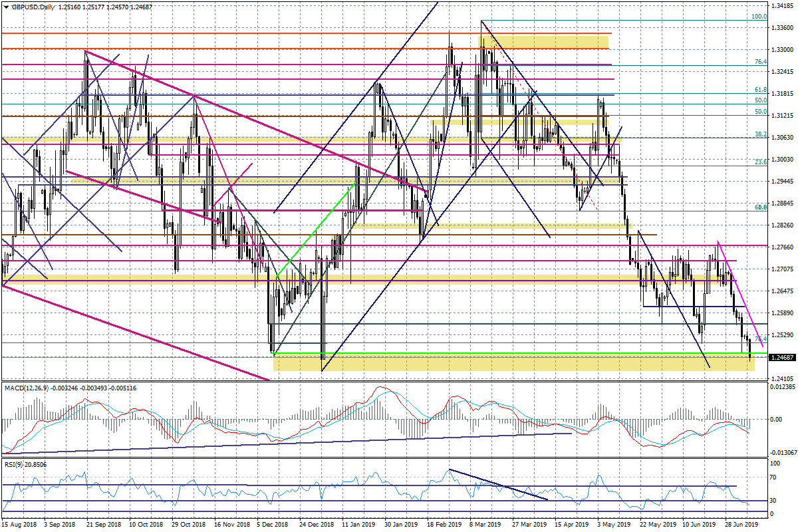Screen dimensions: 798x532
Task: Click the GBPUSD,Daily chart title text
Action: pos(34,7)
